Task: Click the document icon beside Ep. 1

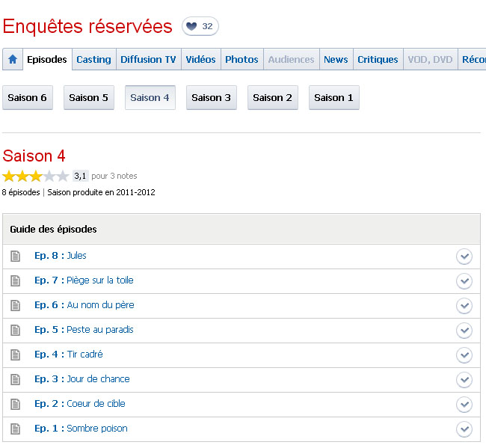Action: [16, 429]
